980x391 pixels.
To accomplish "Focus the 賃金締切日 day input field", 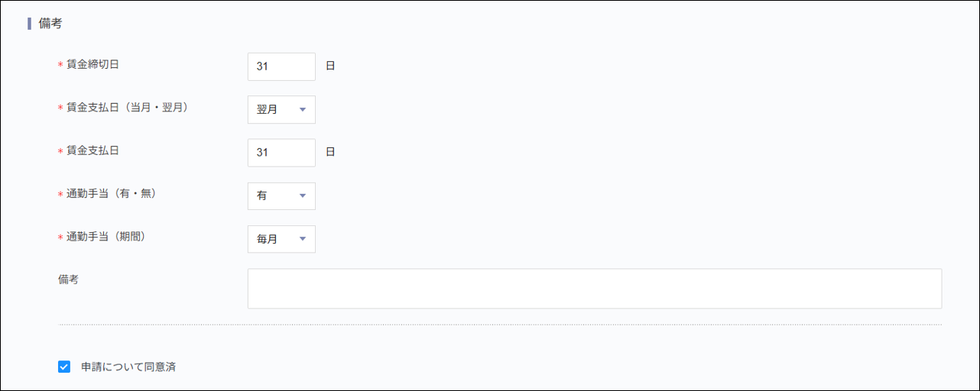I will click(281, 66).
